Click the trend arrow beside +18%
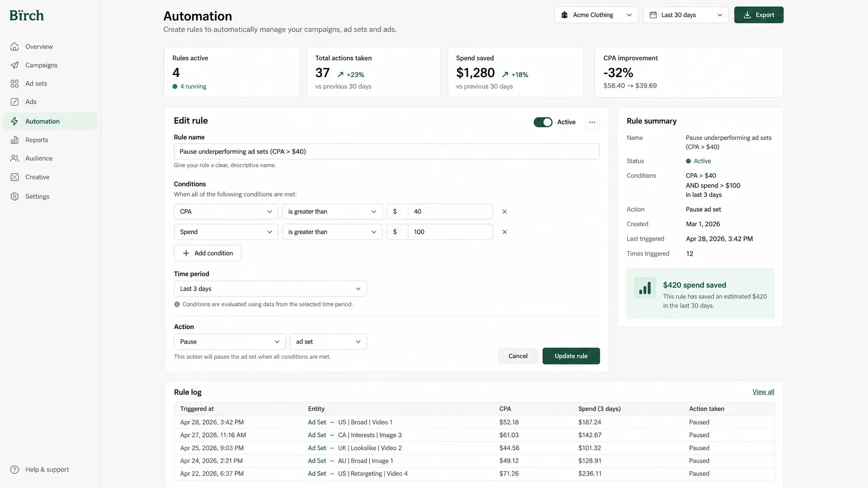The width and height of the screenshot is (868, 488). 505,75
